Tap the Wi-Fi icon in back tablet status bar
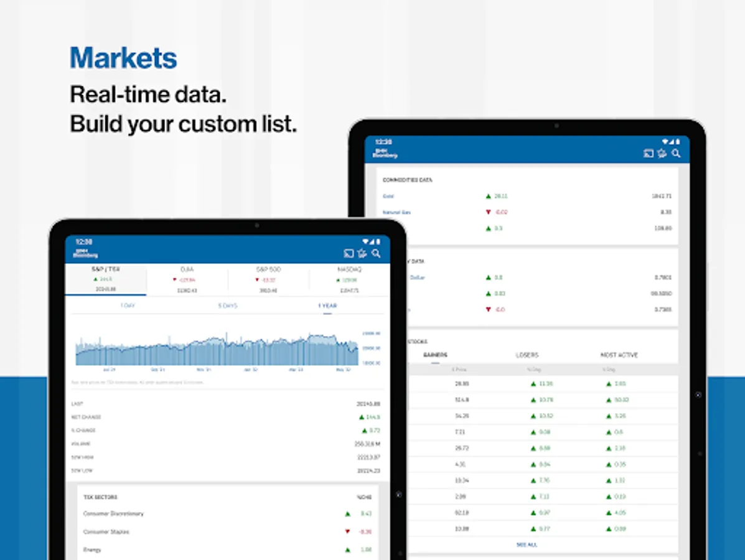Screen dimensions: 745x560 point(666,141)
